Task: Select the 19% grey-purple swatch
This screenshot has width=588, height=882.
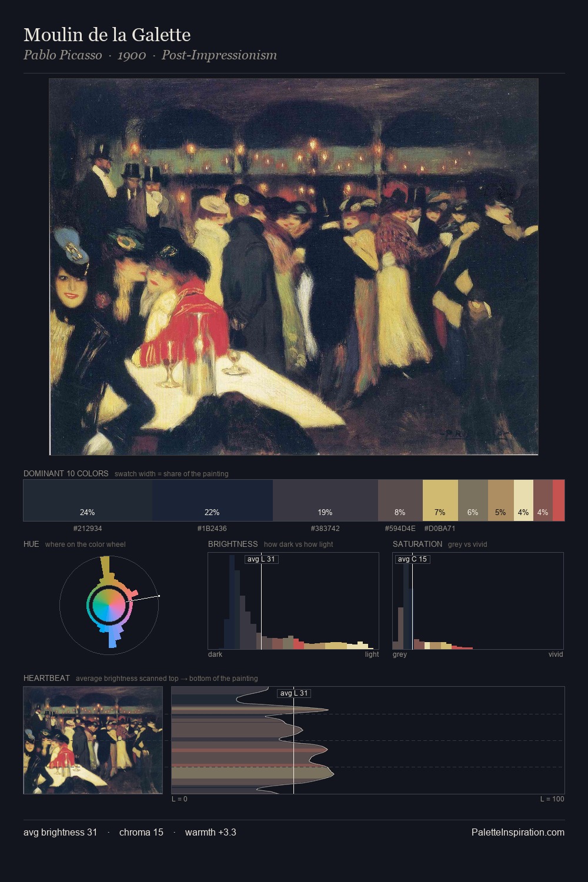Action: (325, 500)
